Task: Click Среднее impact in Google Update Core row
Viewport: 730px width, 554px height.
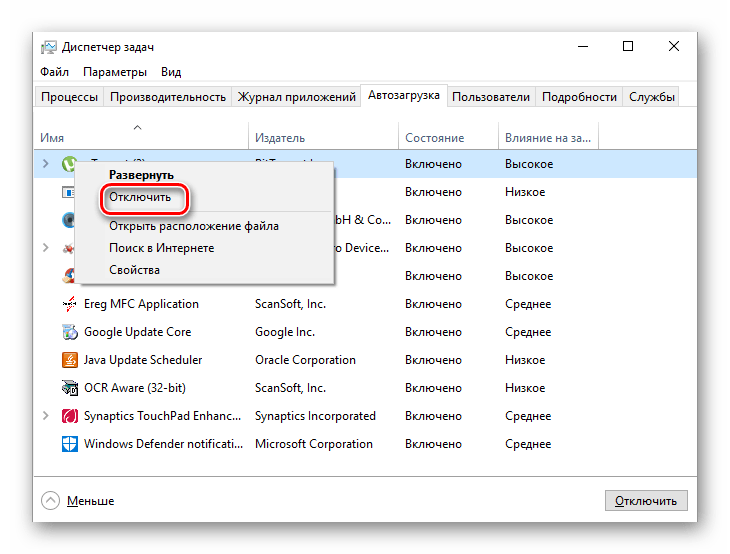Action: tap(528, 332)
